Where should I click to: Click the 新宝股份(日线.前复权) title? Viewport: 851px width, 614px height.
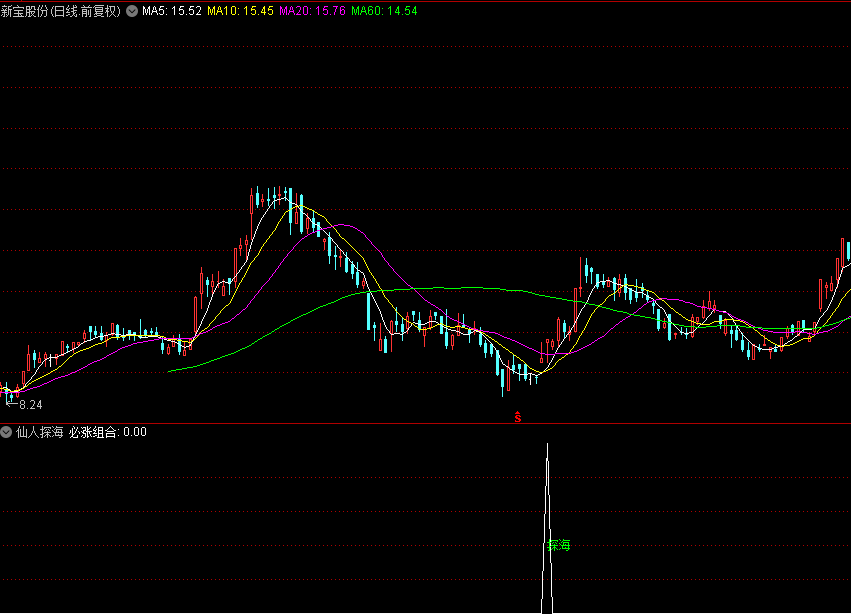[61, 11]
